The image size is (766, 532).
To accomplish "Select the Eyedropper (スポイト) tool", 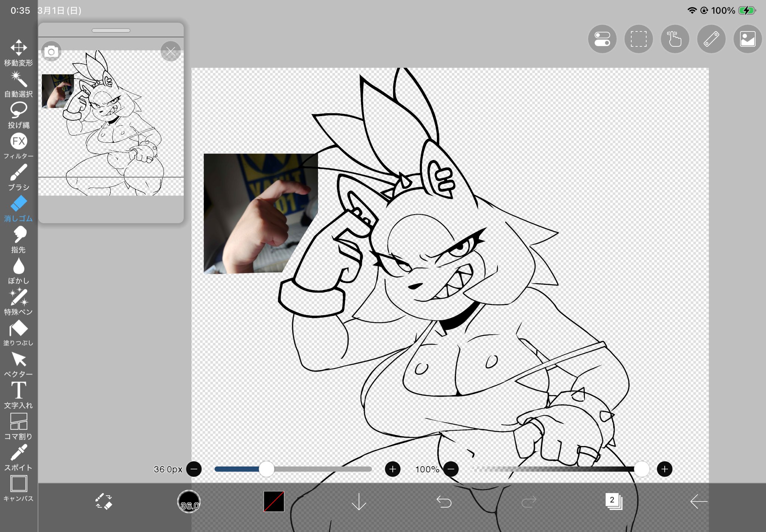I will pyautogui.click(x=18, y=457).
